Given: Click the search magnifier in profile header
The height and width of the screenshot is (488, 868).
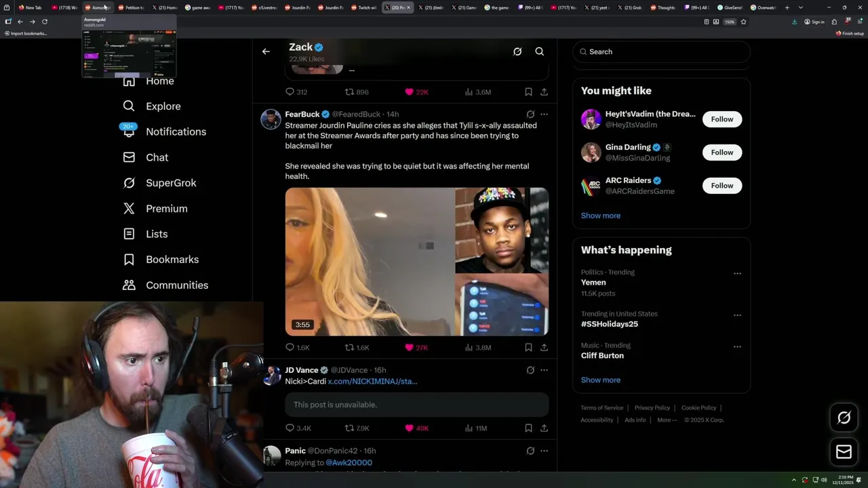Looking at the screenshot, I should click(540, 52).
